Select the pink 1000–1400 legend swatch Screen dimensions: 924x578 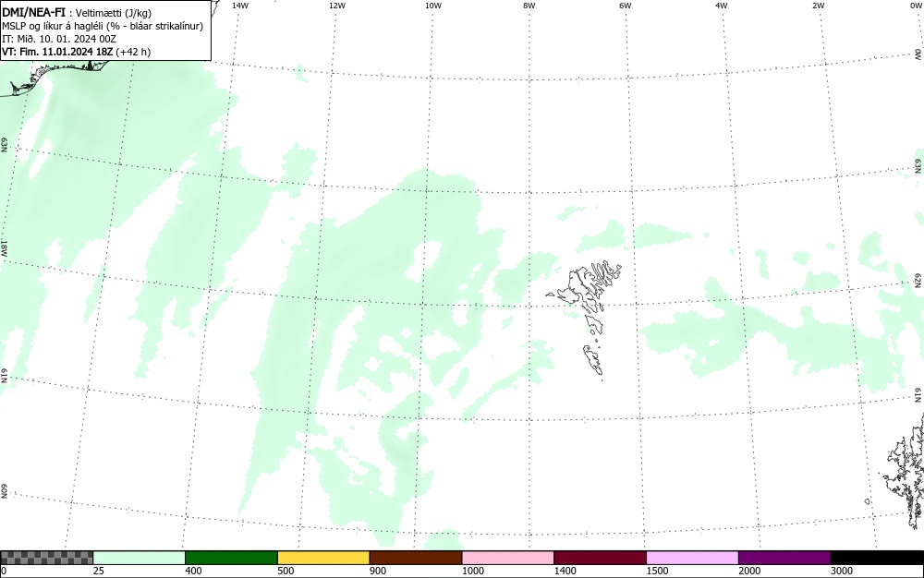508,558
